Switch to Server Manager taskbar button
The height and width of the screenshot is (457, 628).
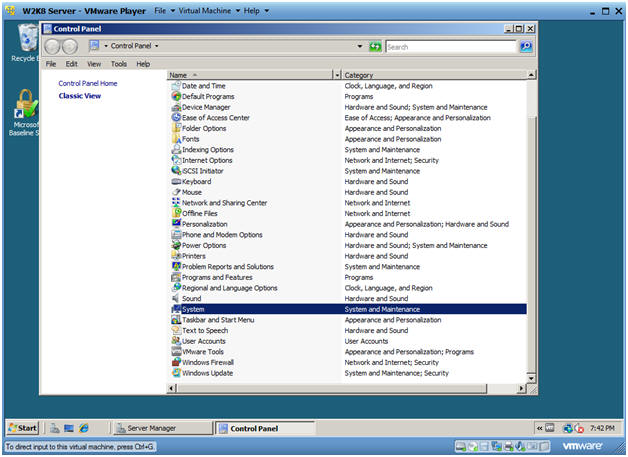tap(163, 428)
